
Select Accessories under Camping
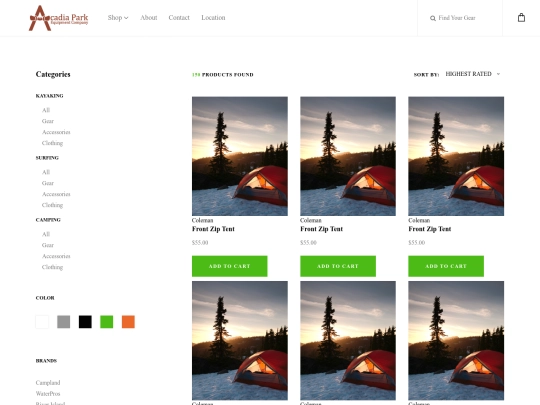coord(56,256)
